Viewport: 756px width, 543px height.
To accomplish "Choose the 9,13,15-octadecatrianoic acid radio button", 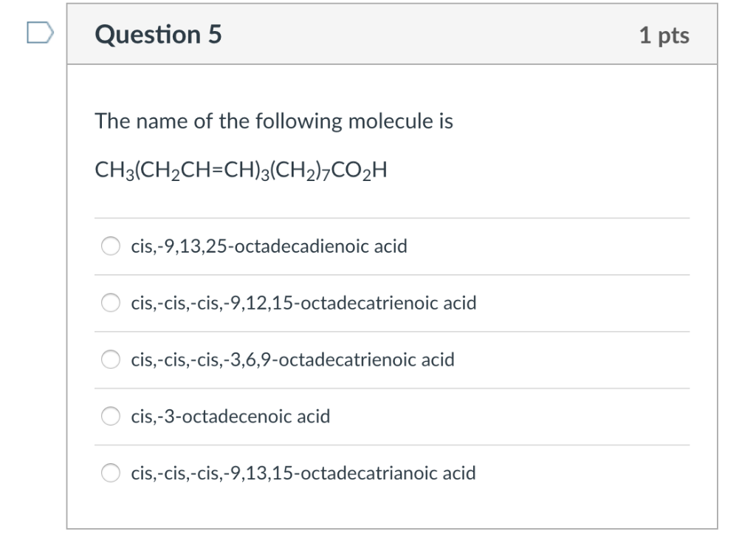I will point(111,473).
